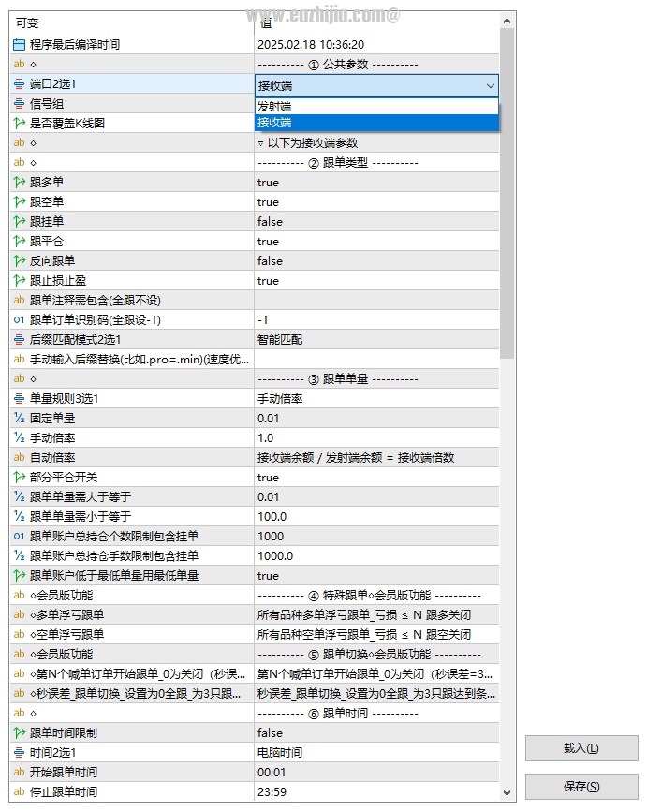647x812 pixels.
Task: Click the scrollbar up arrow
Action: click(507, 21)
